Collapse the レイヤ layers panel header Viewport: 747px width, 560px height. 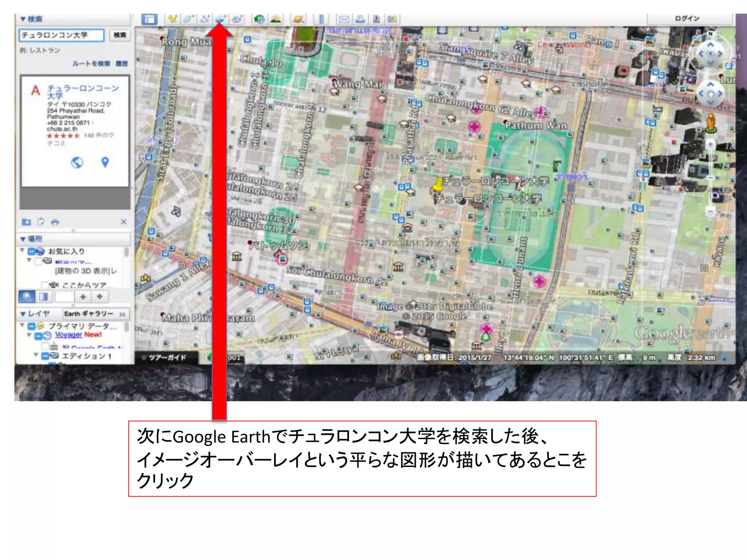pos(23,314)
